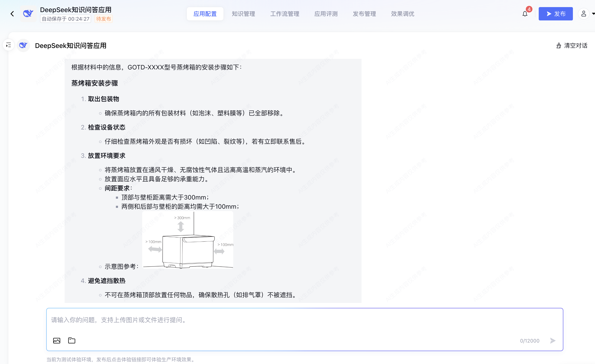Open the notification bell
Viewport: 595px width, 364px height.
525,14
